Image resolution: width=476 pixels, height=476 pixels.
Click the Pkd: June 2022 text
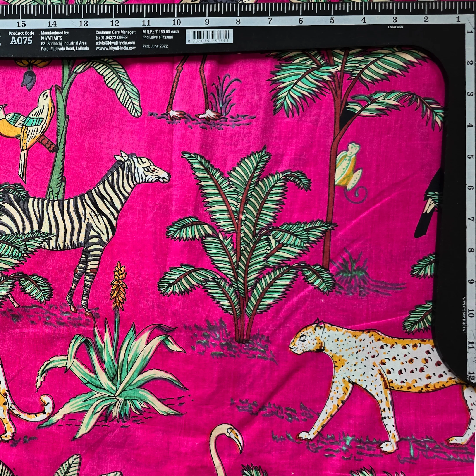[x=155, y=46]
